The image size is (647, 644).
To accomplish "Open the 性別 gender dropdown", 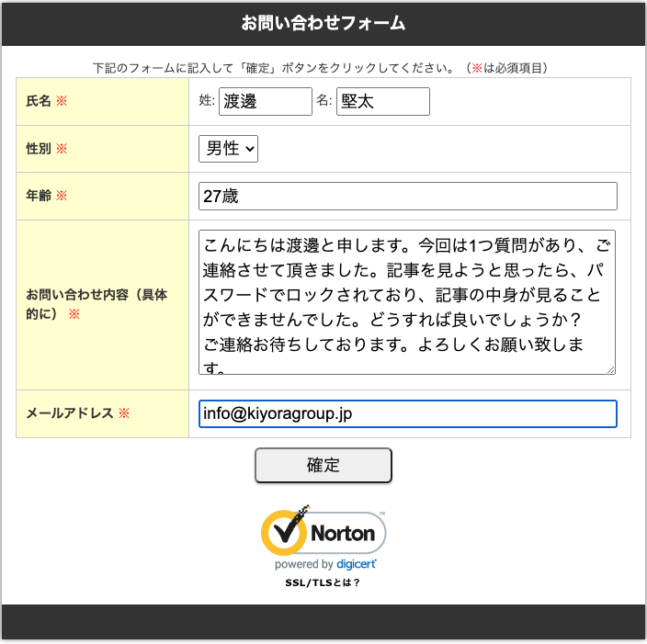I will [x=228, y=149].
